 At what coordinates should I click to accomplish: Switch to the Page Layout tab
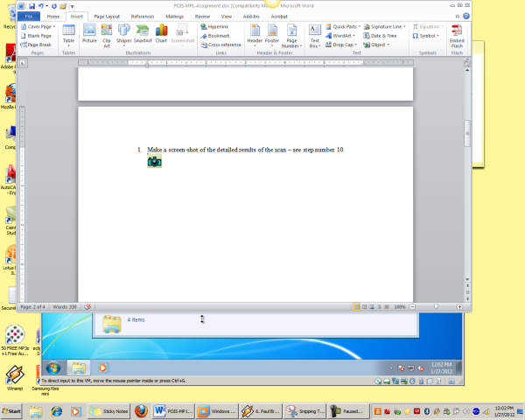coord(107,16)
